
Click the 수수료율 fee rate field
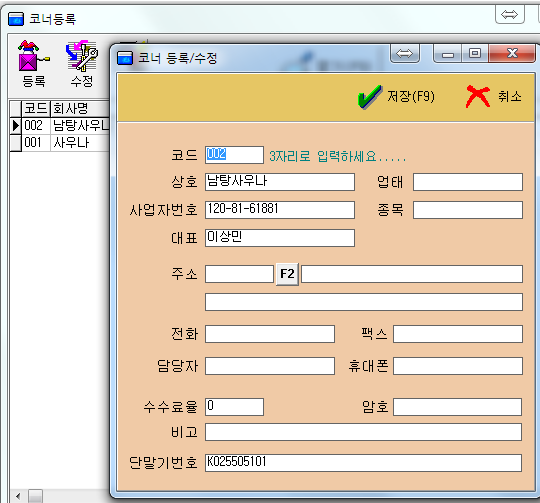(234, 407)
